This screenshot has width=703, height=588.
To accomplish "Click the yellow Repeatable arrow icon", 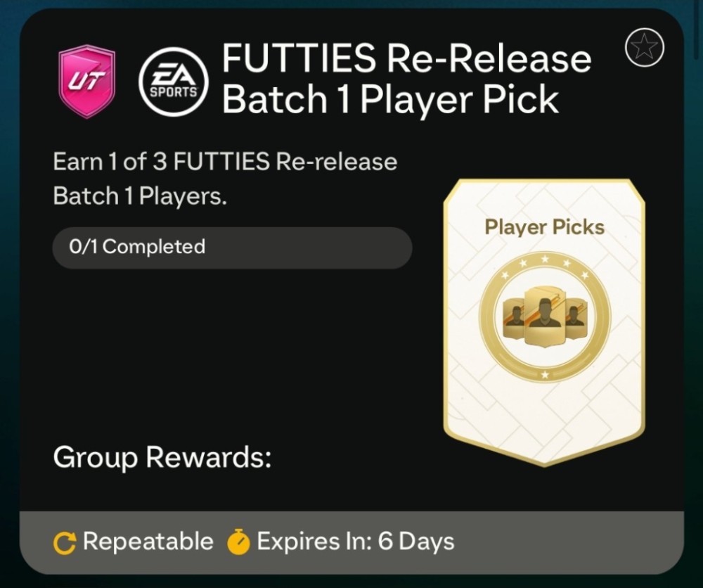I will (65, 542).
